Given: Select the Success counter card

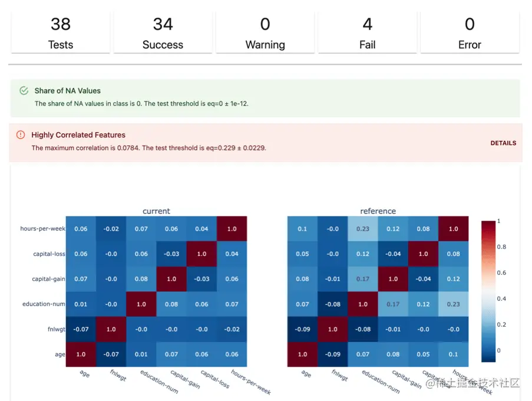Looking at the screenshot, I should [163, 33].
